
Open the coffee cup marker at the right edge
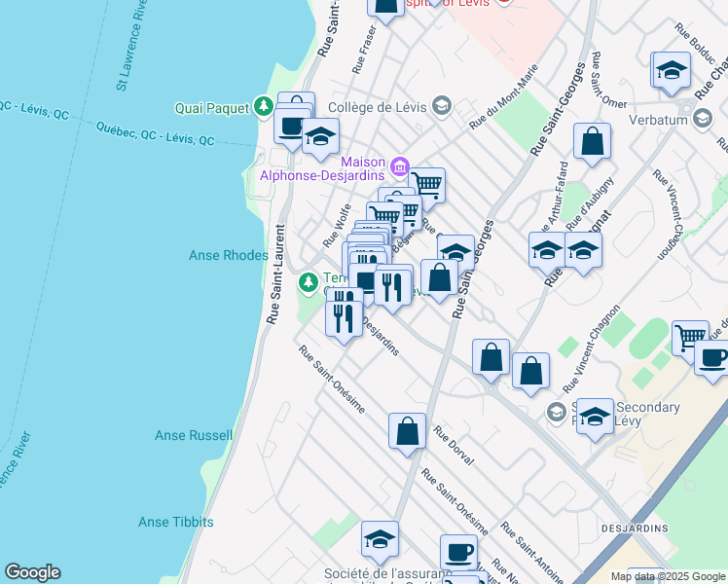click(713, 360)
